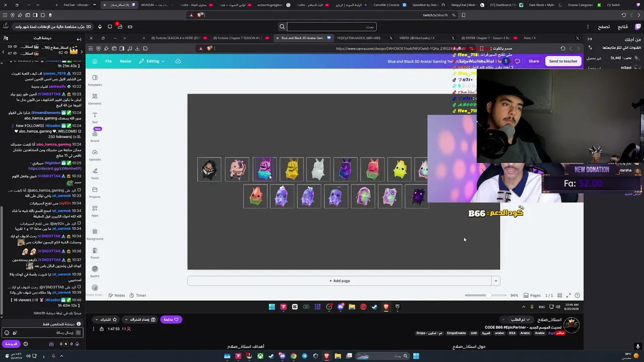Open Canva Resize menu

[125, 61]
